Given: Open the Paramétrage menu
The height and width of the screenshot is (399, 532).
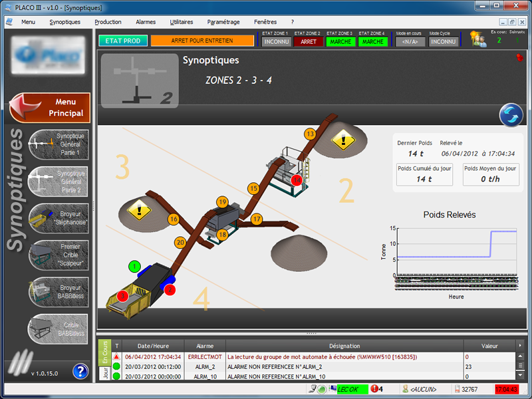Looking at the screenshot, I should point(223,22).
